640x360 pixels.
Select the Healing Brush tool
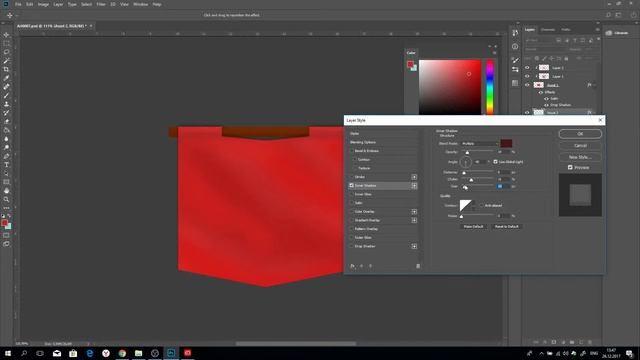pyautogui.click(x=6, y=87)
